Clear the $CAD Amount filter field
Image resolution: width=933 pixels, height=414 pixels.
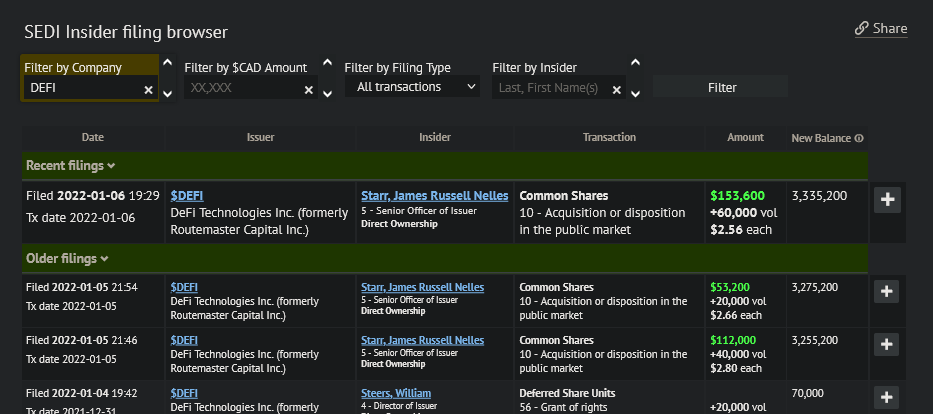(309, 90)
